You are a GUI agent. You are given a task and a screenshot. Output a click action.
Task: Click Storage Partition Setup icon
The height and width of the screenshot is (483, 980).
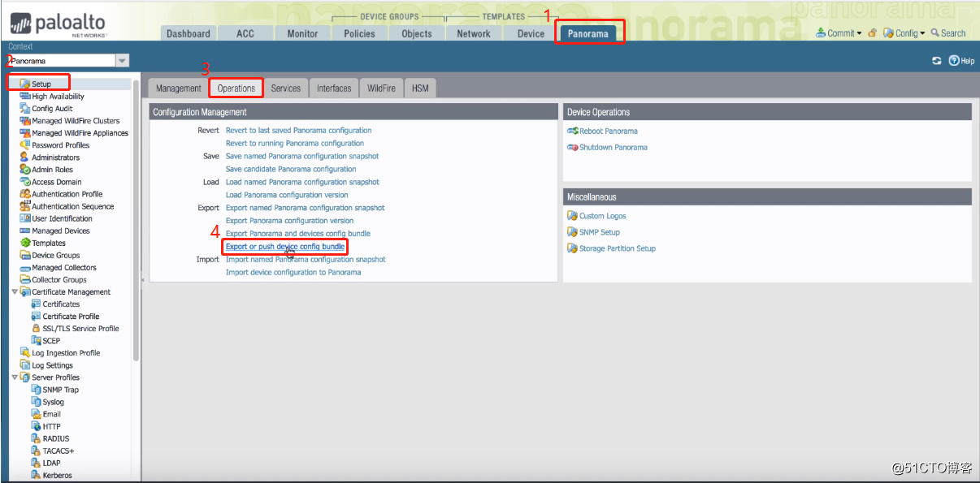[x=572, y=248]
